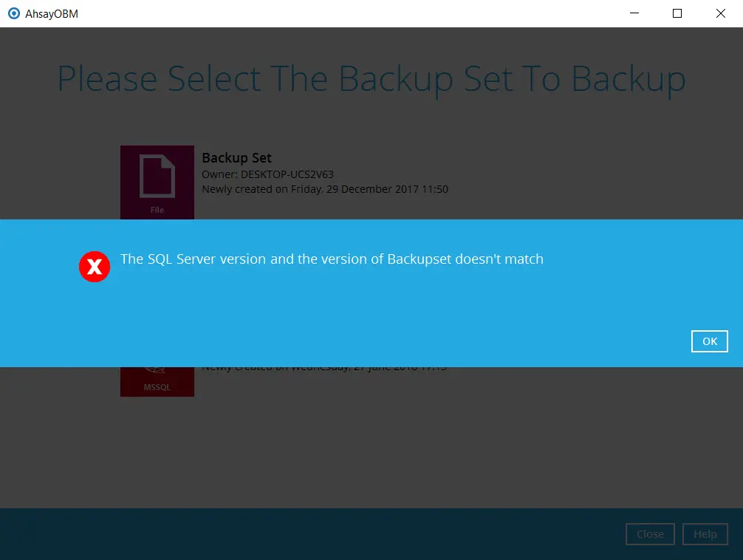Click OK to dismiss the error message
743x560 pixels.
[x=709, y=341]
